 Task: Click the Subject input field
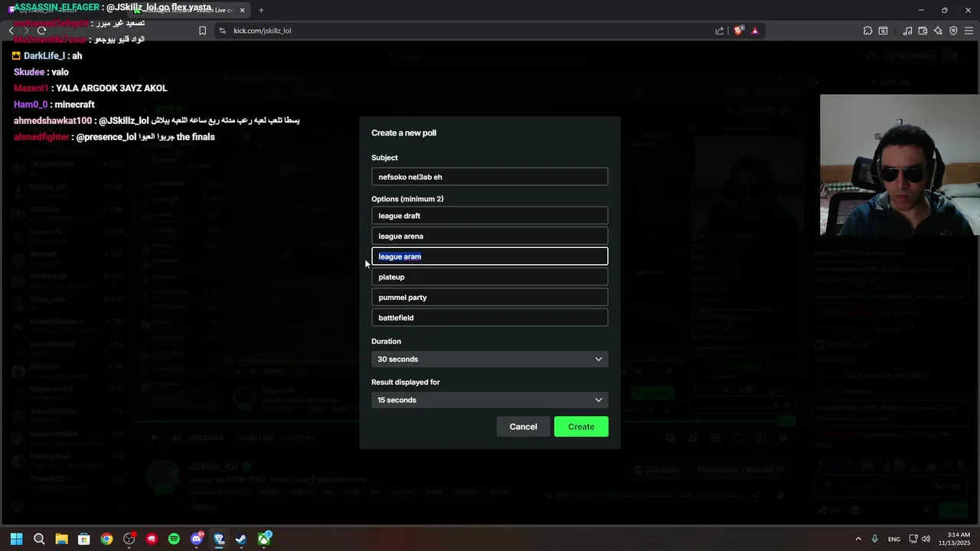click(x=490, y=177)
